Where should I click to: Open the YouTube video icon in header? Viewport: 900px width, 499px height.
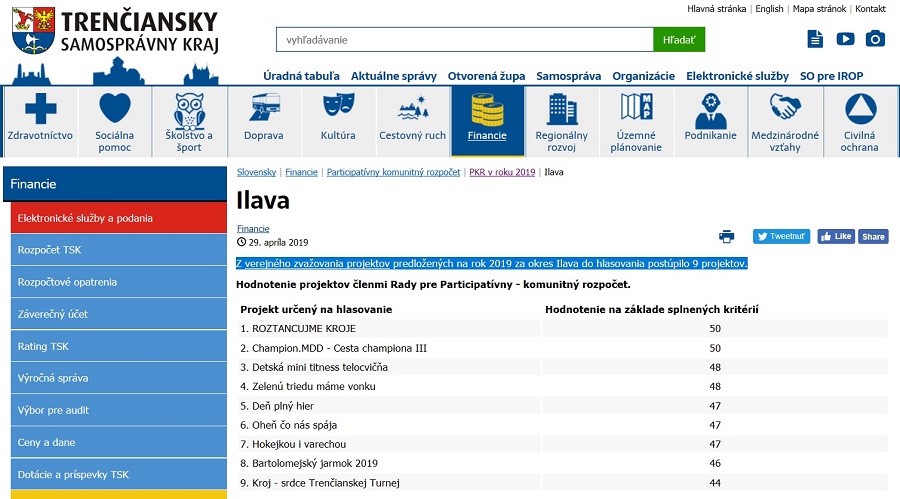845,39
